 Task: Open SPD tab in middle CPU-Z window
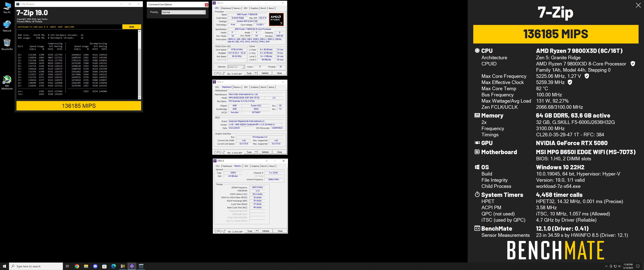coord(246,87)
